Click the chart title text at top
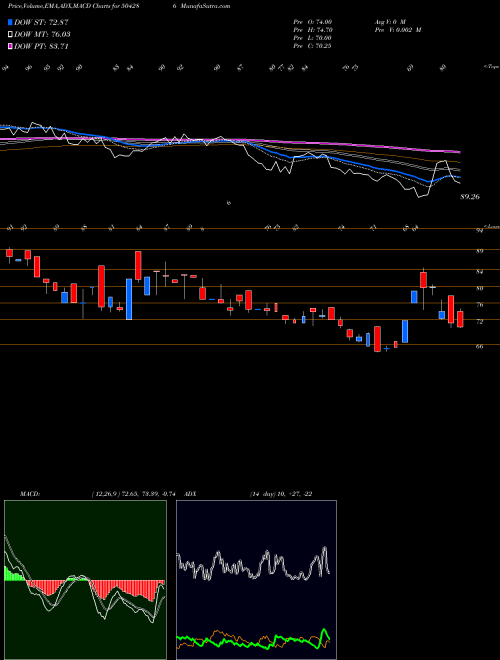The image size is (500, 660). point(119,6)
